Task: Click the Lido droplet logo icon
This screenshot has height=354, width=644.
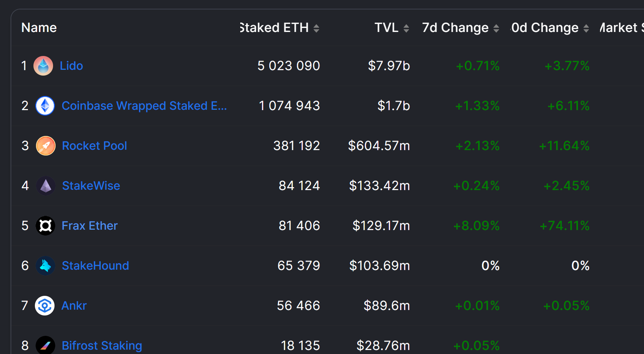Action: tap(43, 66)
